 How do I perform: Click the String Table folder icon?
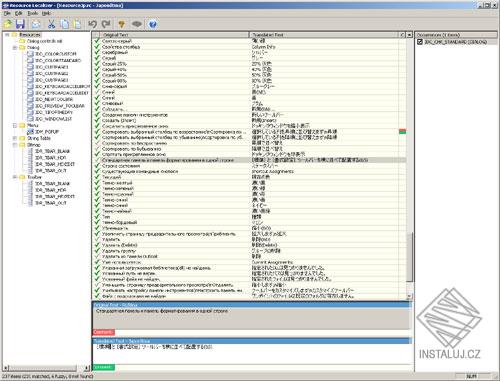click(22, 138)
